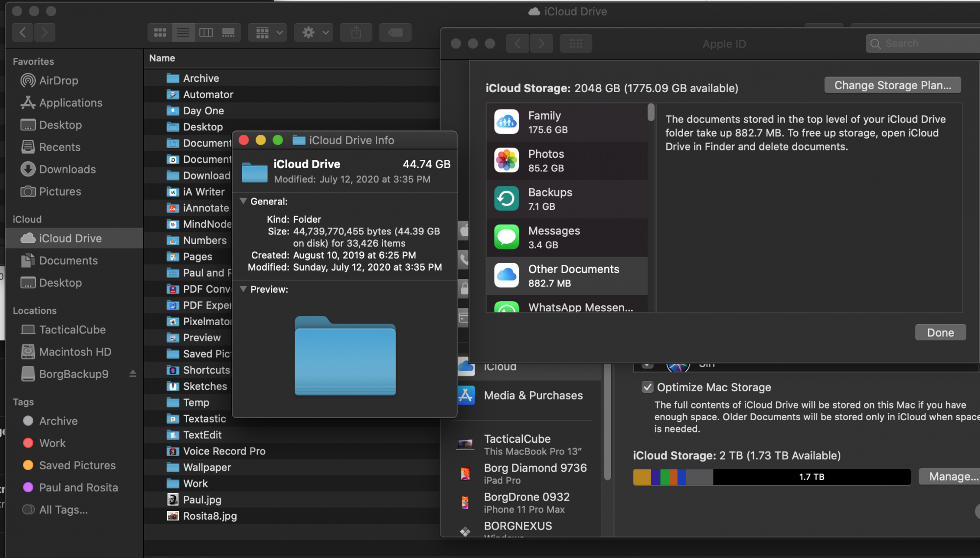Screen dimensions: 980x558
Task: Click the Finder Share button
Action: (356, 32)
